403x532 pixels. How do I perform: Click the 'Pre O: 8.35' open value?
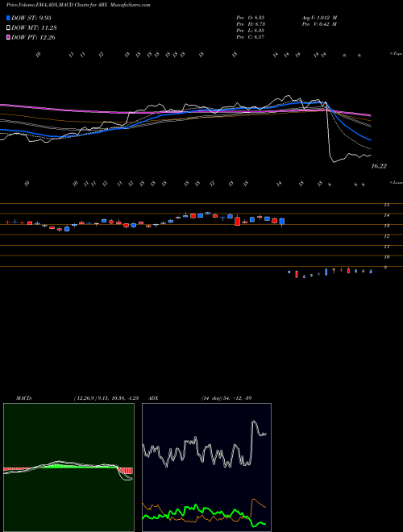(251, 17)
